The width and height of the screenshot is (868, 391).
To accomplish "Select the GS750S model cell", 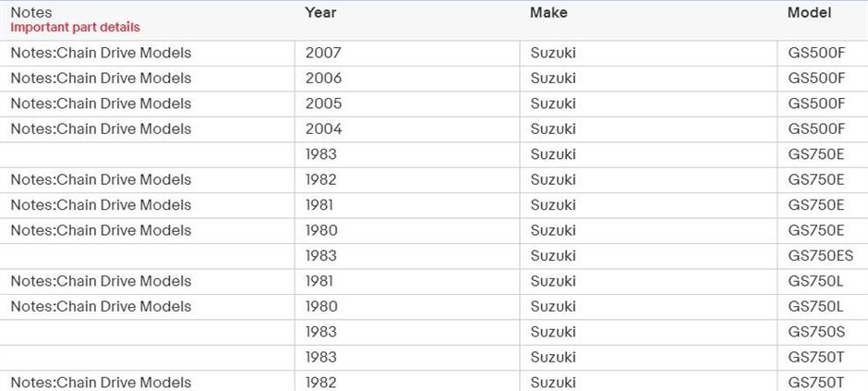I will 816,332.
